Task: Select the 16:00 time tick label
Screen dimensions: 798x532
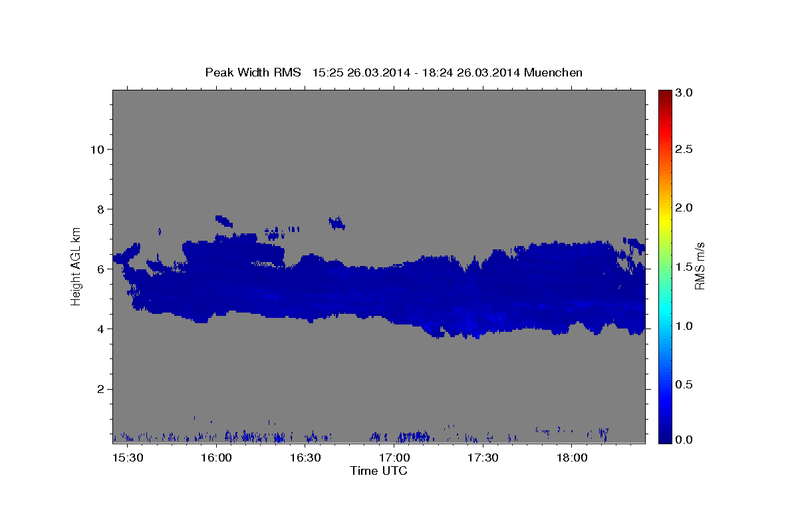Action: tap(215, 458)
